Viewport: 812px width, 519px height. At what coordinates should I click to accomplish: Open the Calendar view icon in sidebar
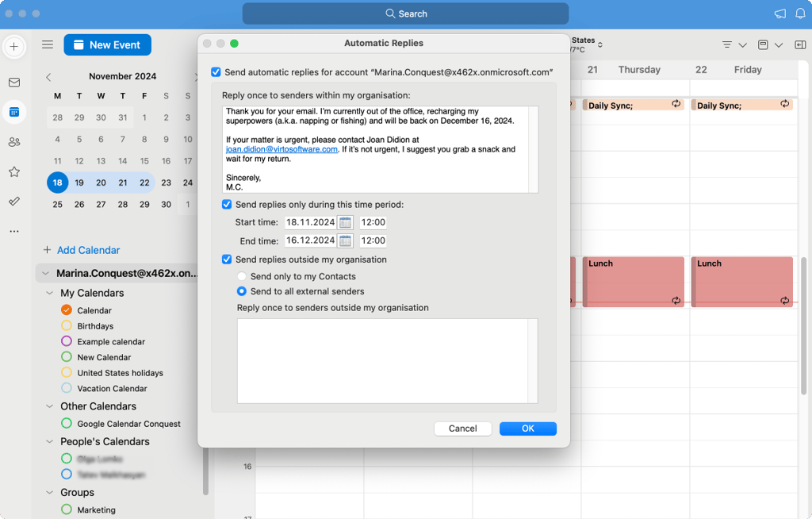point(14,112)
